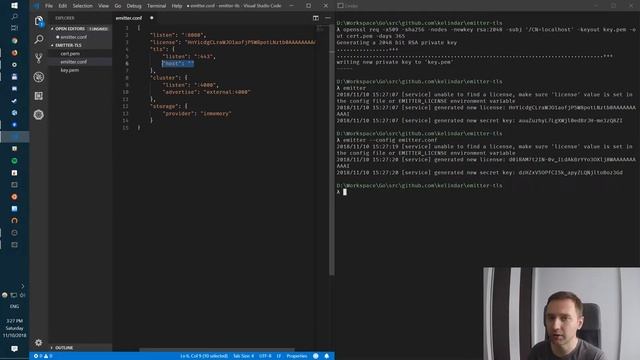Click the volume icon in system tray

pyautogui.click(x=22, y=295)
